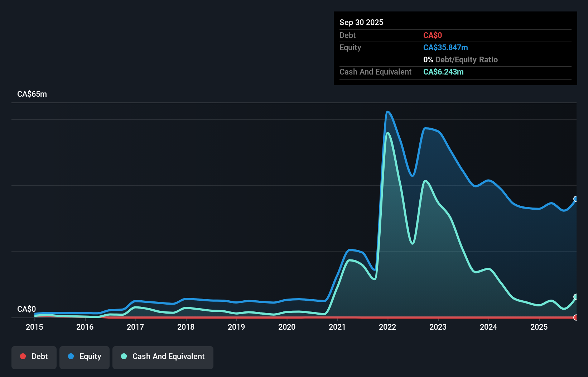Screen dimensions: 588x377
Task: Open the Debt/Equity Ratio breakdown
Action: click(461, 59)
